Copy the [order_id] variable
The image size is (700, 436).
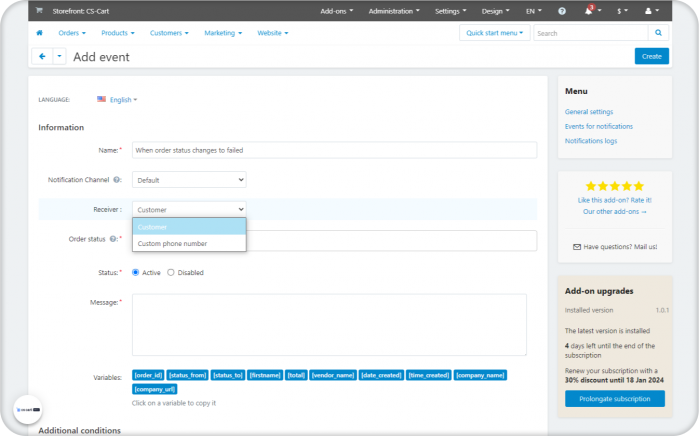[x=148, y=375]
